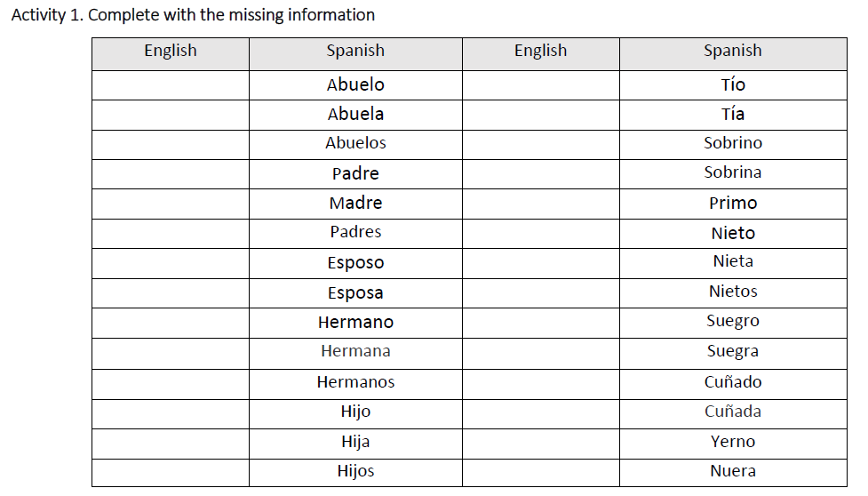The image size is (868, 496).
Task: Click the blank English cell next to Madre
Action: 170,204
